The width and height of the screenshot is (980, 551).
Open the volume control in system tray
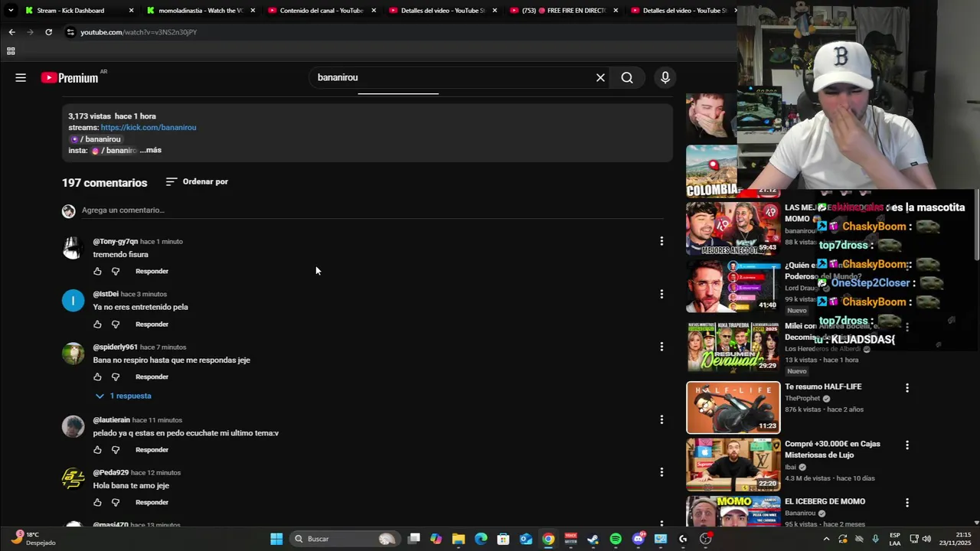point(926,539)
